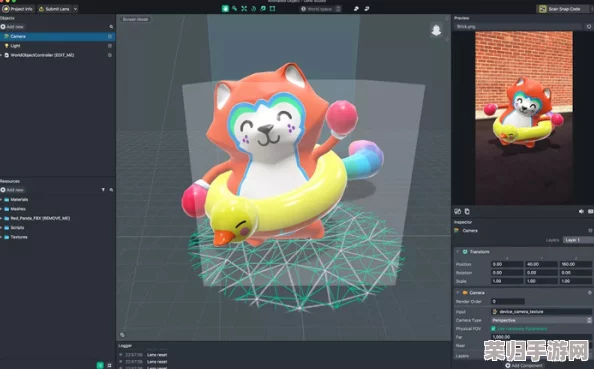Collapse the Camera component section

click(458, 293)
